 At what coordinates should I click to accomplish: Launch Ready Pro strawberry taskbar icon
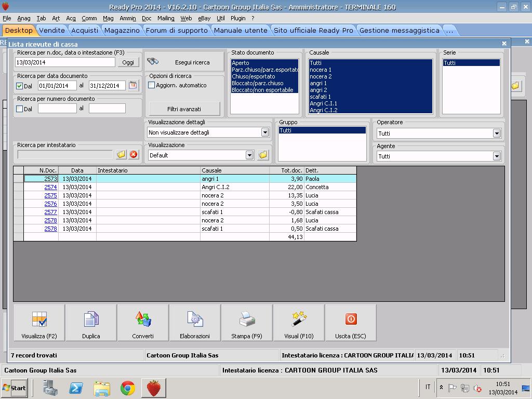[x=153, y=388]
